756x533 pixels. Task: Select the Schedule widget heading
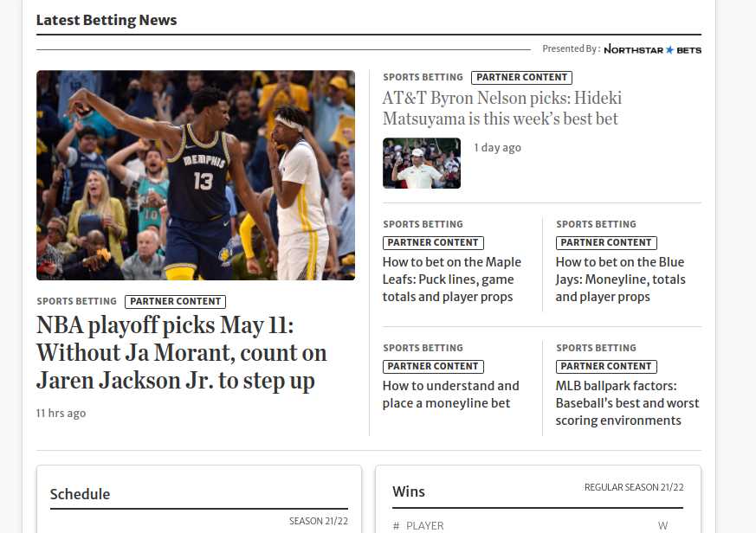(x=80, y=494)
